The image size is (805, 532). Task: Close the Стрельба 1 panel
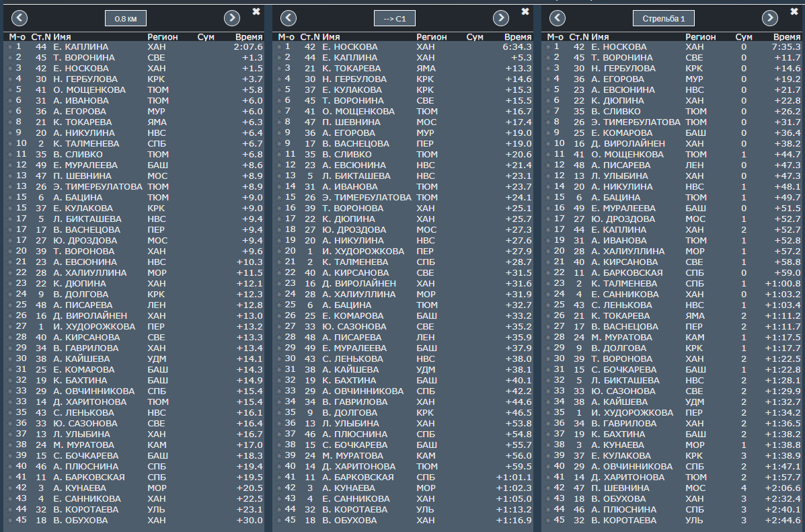(794, 11)
